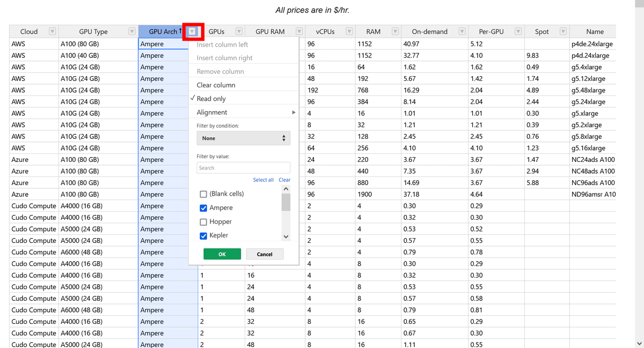Click the filter value Search field
644x348 pixels.
[x=244, y=168]
